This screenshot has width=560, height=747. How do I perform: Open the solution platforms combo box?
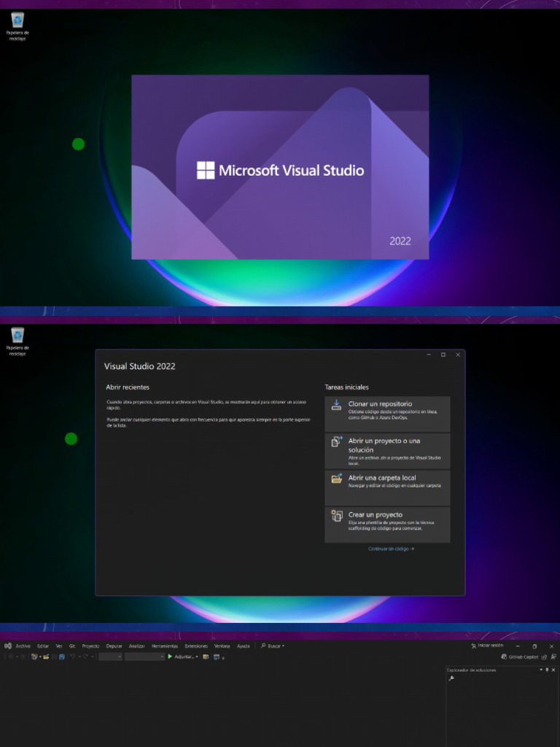pos(145,657)
